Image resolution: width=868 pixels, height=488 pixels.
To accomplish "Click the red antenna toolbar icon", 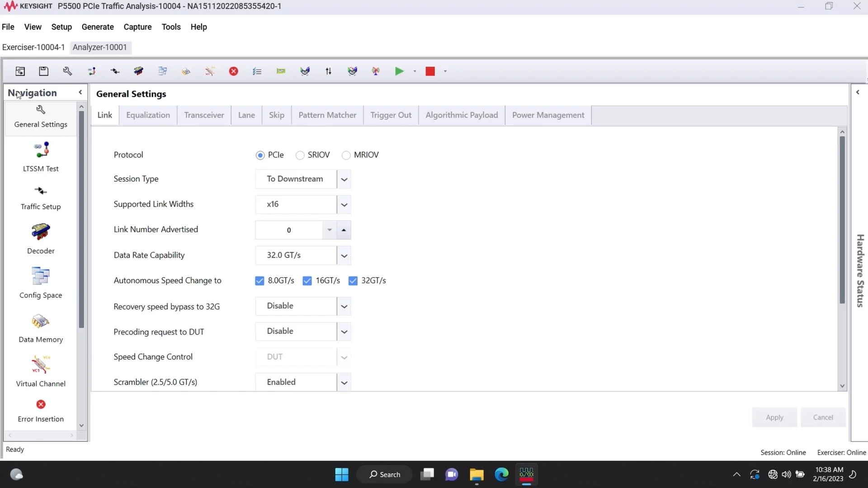I will tap(376, 71).
